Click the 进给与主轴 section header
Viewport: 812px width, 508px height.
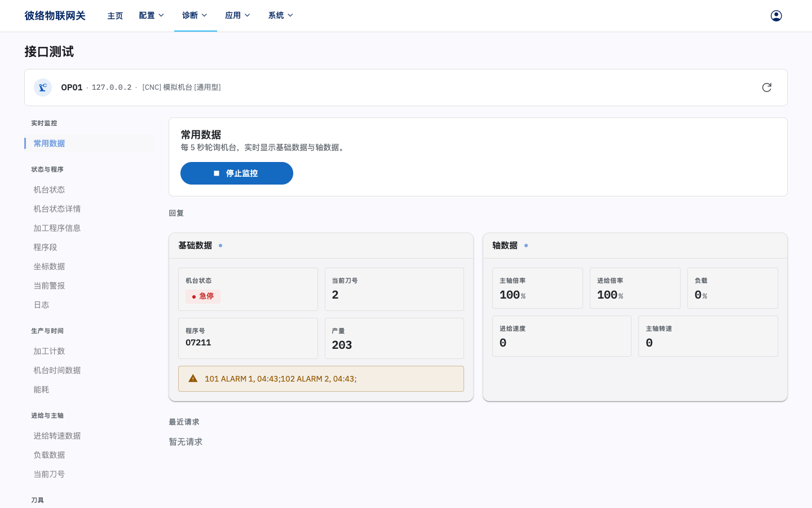[47, 415]
